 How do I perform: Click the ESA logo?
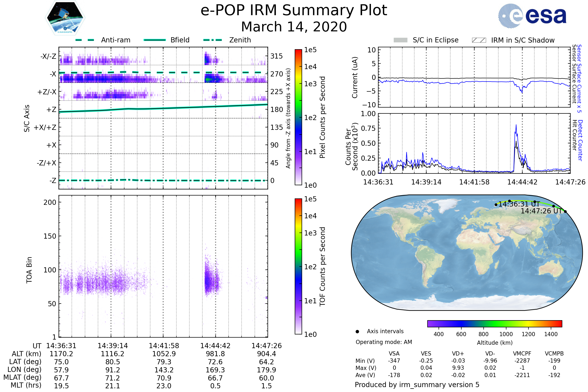point(532,16)
